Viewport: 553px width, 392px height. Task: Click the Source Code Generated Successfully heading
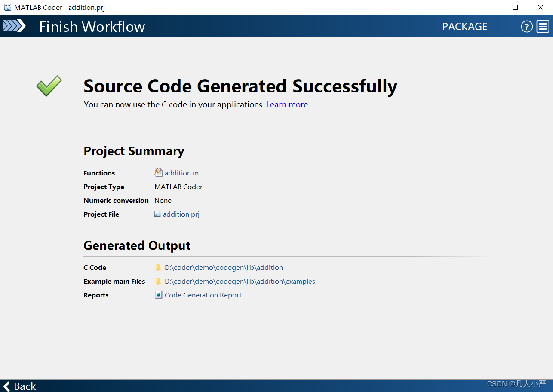240,86
